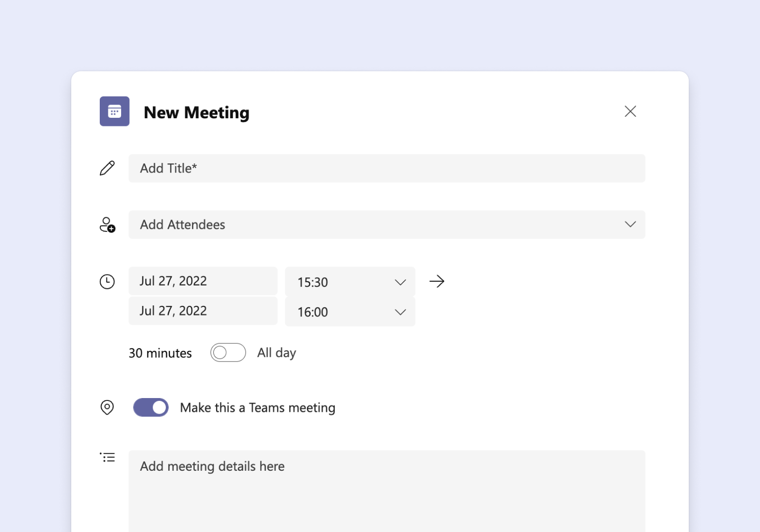The image size is (760, 532).
Task: Click the X to dismiss the meeting form
Action: [630, 111]
